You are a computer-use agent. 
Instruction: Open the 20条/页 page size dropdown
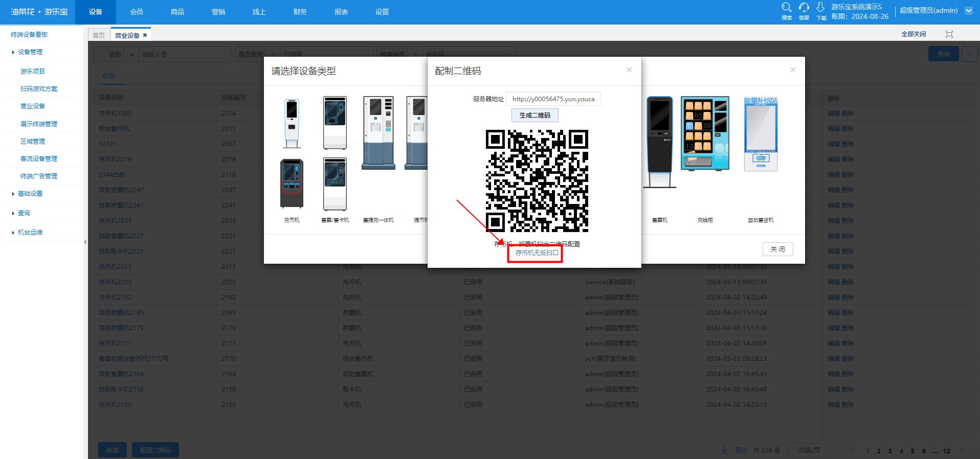[x=813, y=450]
